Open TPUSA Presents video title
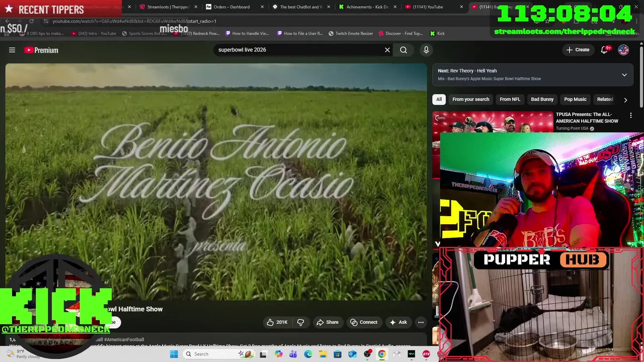644x362 pixels. point(587,118)
